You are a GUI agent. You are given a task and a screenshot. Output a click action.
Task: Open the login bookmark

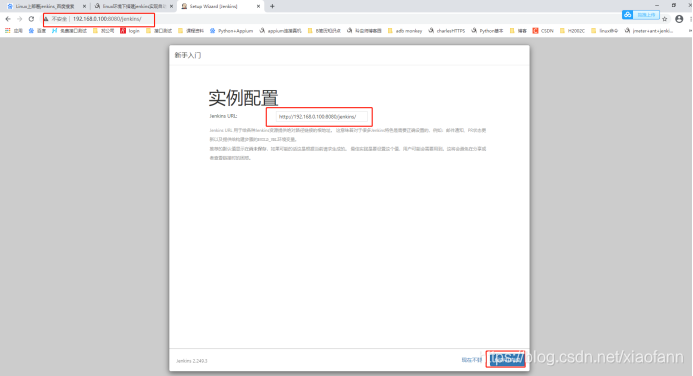pyautogui.click(x=130, y=31)
